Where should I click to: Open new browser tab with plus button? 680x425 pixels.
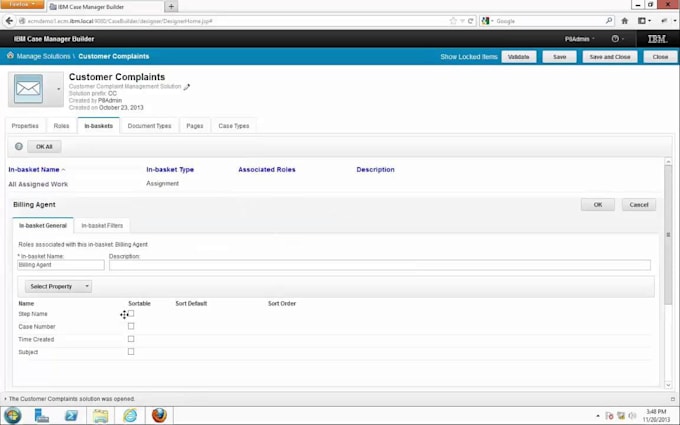[171, 7]
